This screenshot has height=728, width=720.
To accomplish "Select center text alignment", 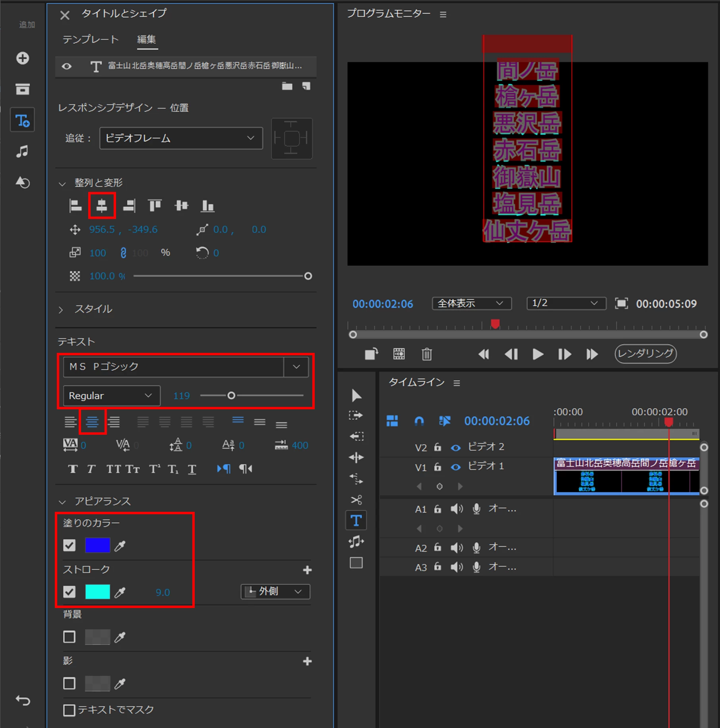I will pyautogui.click(x=92, y=422).
